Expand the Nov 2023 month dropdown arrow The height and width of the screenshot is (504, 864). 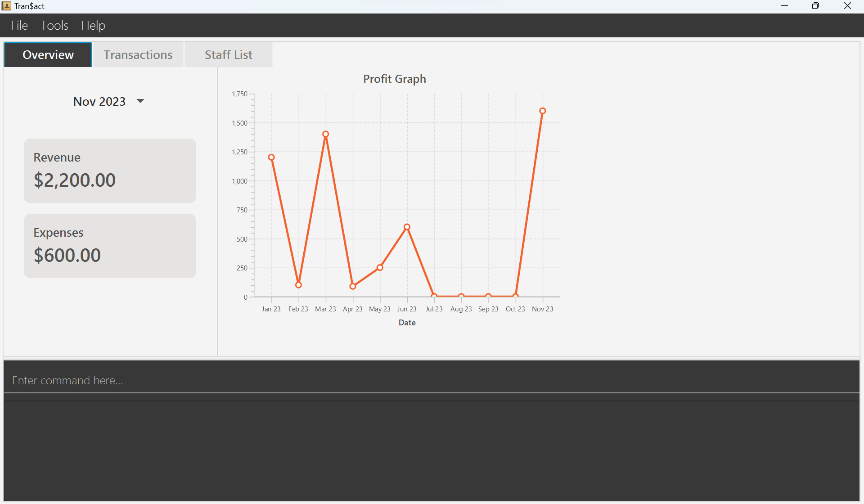(140, 101)
